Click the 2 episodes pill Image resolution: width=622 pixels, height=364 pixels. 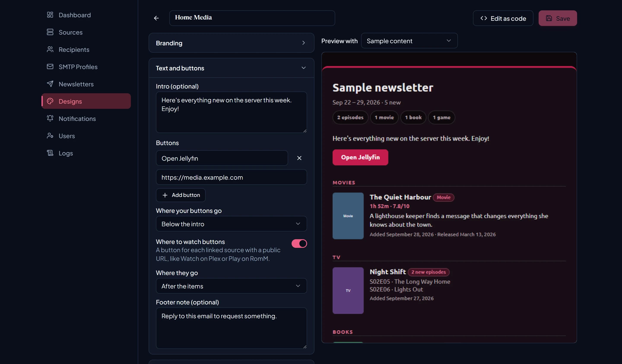click(350, 117)
